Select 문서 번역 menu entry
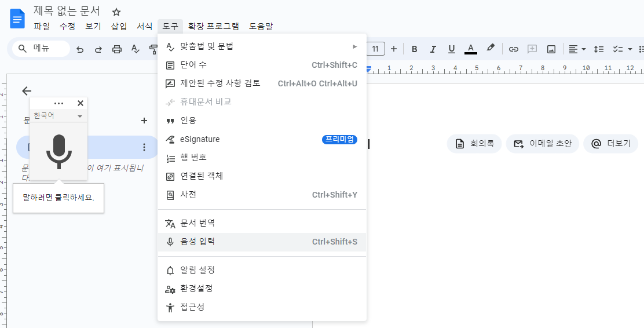 pyautogui.click(x=262, y=223)
